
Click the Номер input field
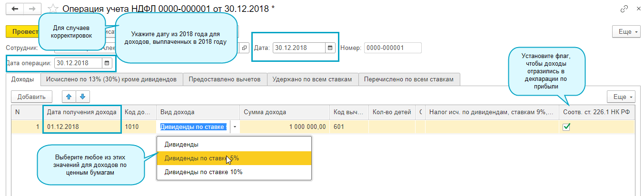tap(393, 48)
